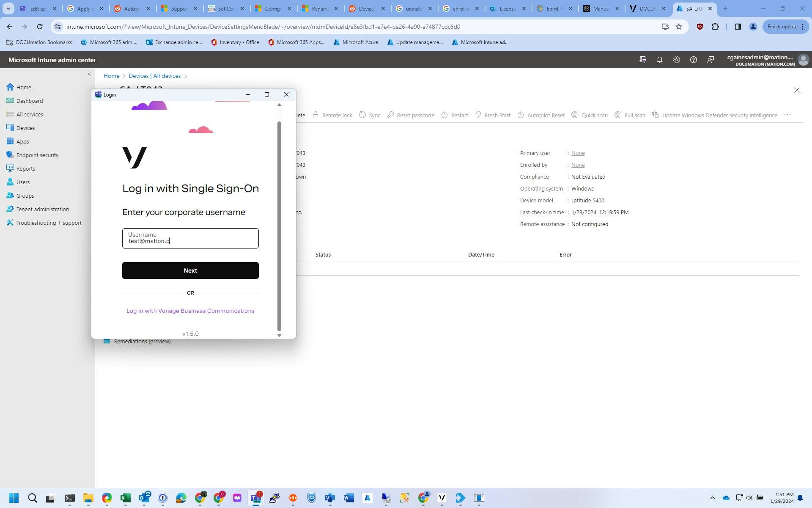Screen dimensions: 812x508
Task: Click the Username input field
Action: (x=190, y=238)
